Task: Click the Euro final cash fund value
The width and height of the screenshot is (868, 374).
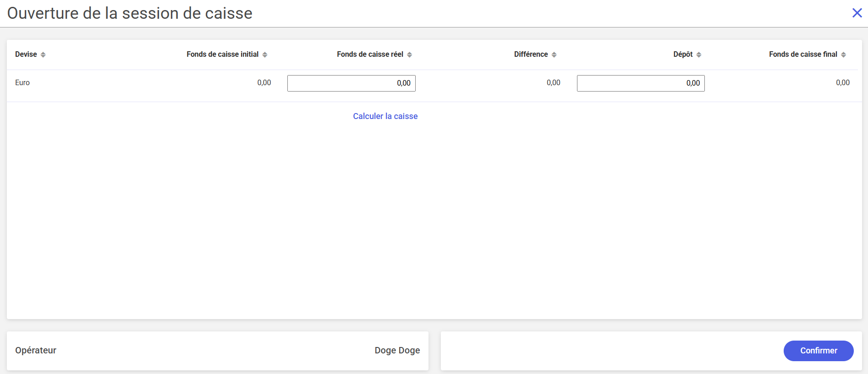Action: 842,83
